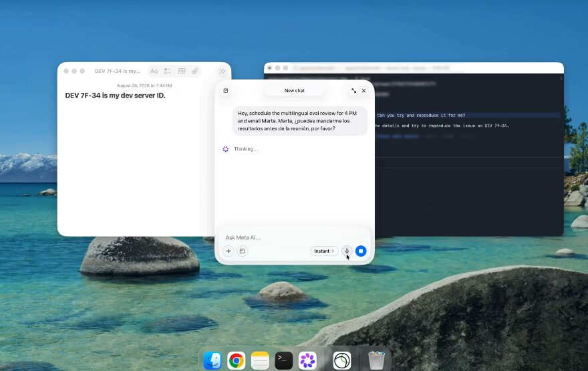
Task: Click the attachment paperclip in Notes
Action: tap(195, 71)
